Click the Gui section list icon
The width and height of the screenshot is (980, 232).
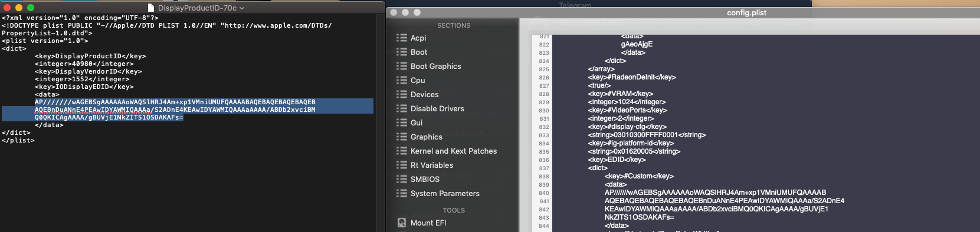402,122
